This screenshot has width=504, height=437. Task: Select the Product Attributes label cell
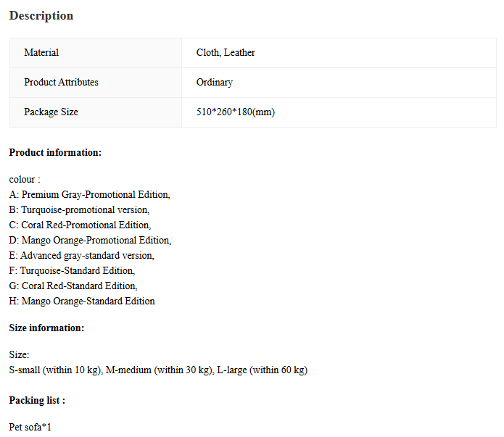[96, 83]
